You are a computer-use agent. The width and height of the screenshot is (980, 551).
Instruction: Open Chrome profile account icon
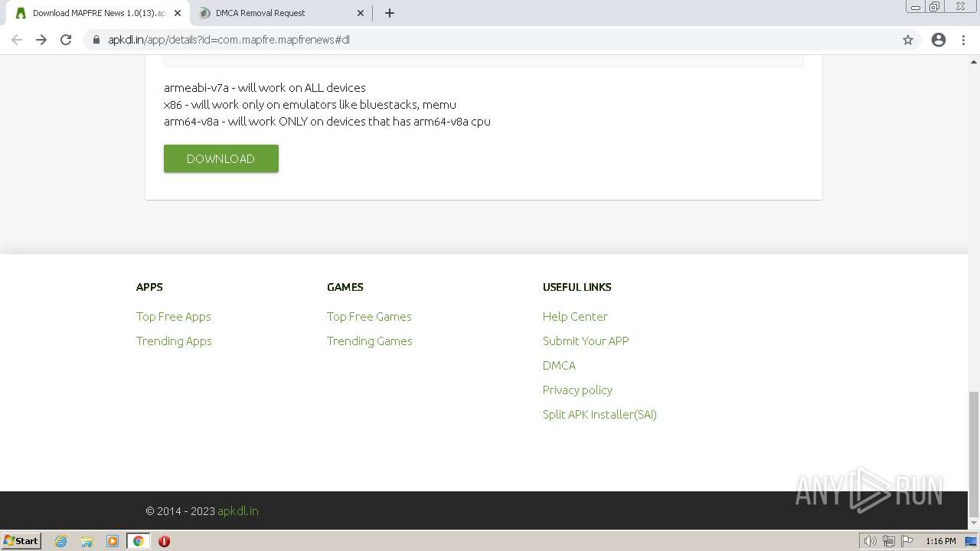click(x=939, y=40)
